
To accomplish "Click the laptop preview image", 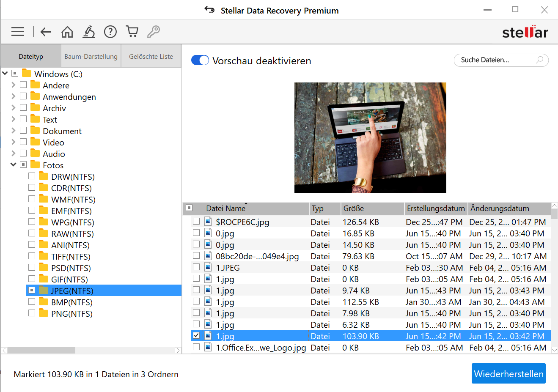I will coord(370,137).
